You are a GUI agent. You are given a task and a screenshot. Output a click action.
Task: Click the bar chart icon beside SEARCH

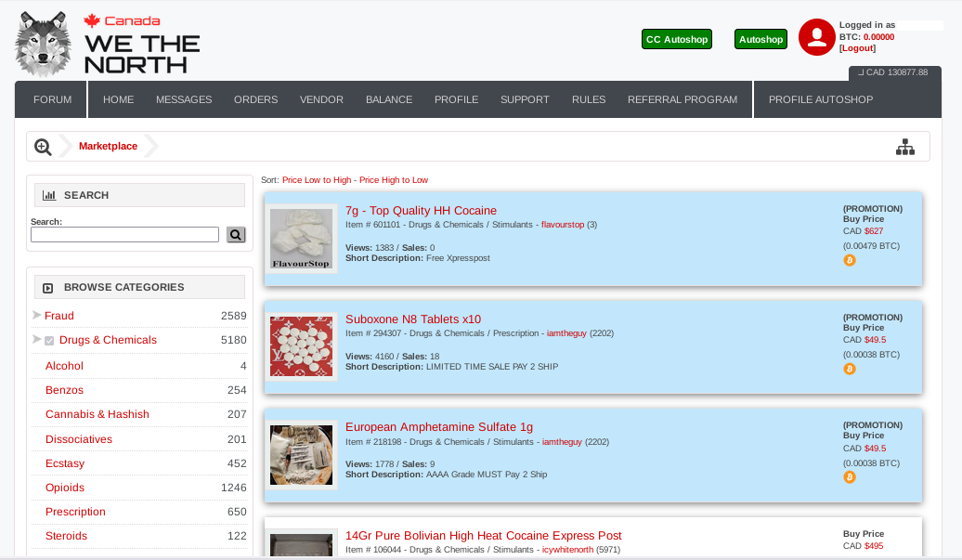point(49,196)
